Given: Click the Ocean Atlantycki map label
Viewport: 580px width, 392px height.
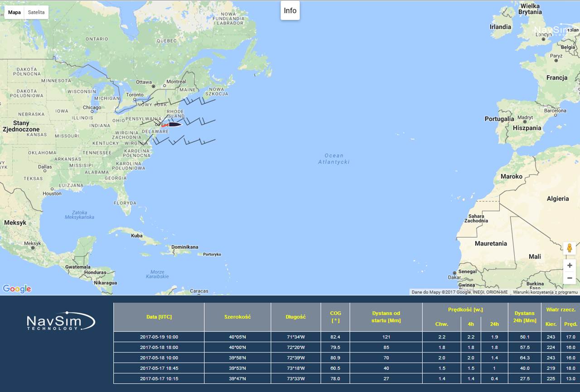Looking at the screenshot, I should click(x=334, y=158).
